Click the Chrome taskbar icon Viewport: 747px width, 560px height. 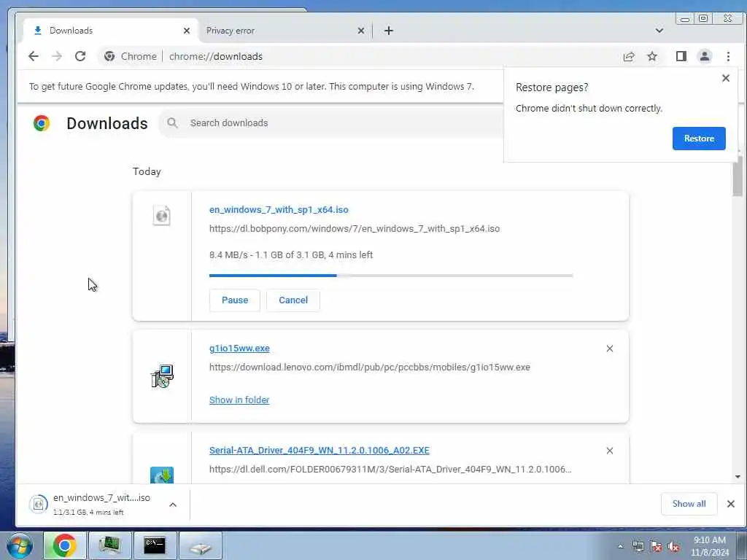tap(65, 545)
